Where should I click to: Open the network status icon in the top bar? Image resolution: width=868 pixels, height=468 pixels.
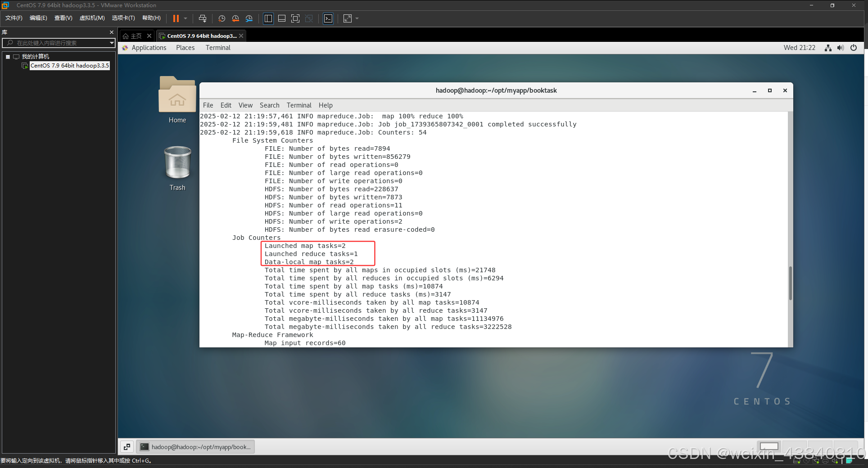(827, 47)
